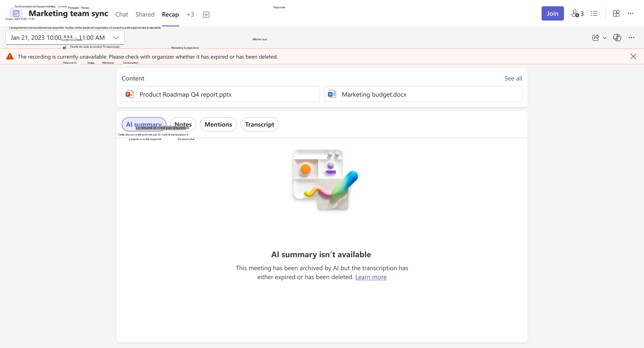
Task: Click the share icon in the recap toolbar
Action: click(596, 38)
